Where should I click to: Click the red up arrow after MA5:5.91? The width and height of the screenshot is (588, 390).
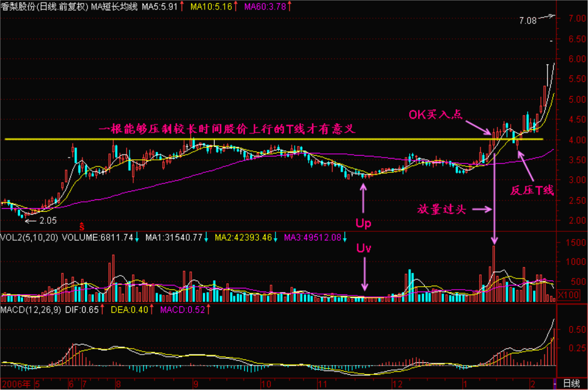(181, 6)
